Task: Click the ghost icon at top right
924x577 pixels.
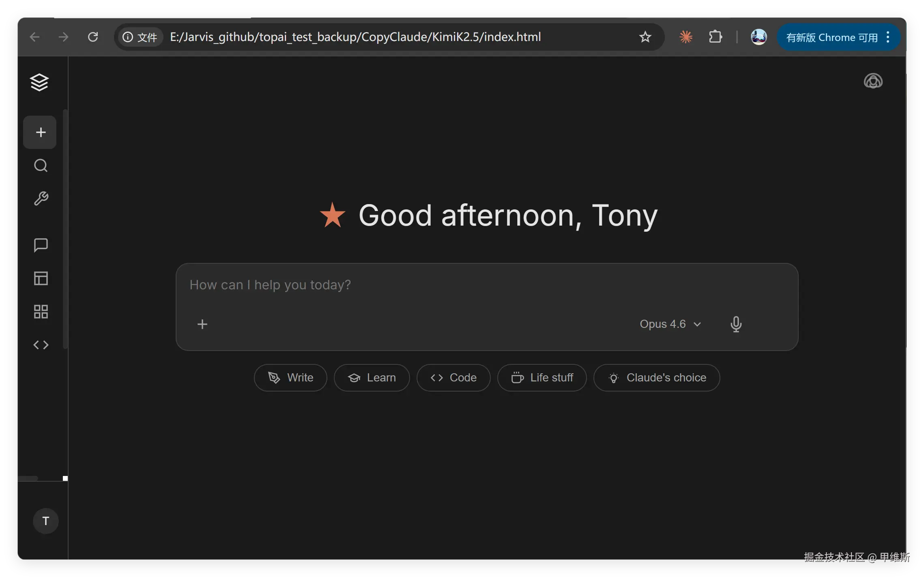Action: pos(873,81)
